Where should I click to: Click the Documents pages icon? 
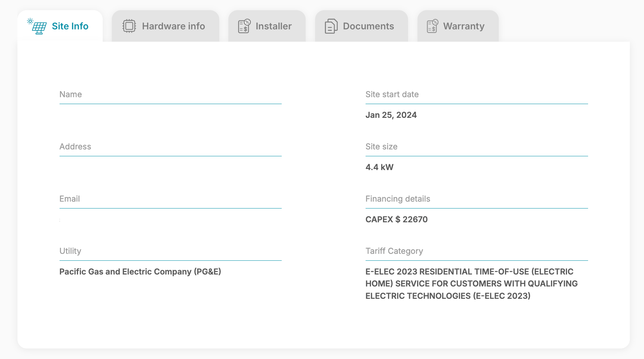[331, 26]
